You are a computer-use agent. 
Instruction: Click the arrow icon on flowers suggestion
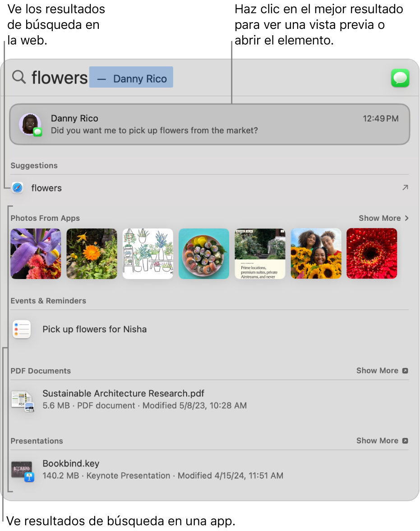pos(405,187)
